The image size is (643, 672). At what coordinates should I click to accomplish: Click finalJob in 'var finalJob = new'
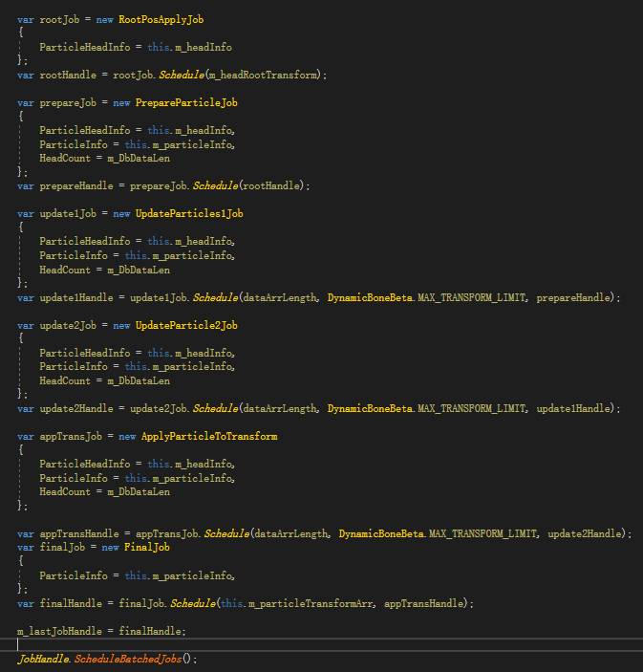[62, 548]
